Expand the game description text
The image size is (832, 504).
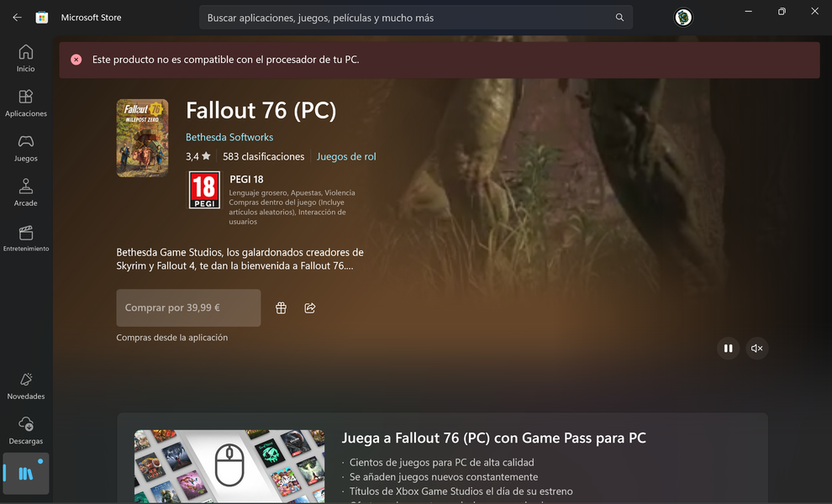click(x=240, y=259)
